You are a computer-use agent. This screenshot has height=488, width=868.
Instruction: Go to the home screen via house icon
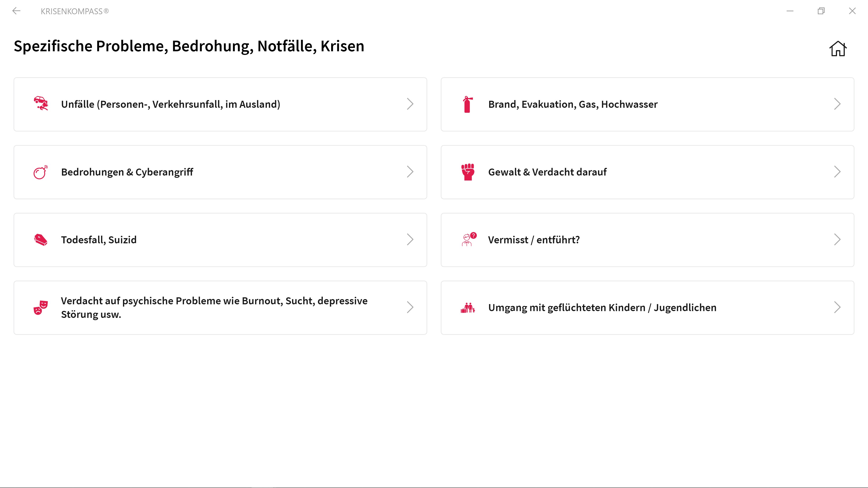(x=838, y=49)
